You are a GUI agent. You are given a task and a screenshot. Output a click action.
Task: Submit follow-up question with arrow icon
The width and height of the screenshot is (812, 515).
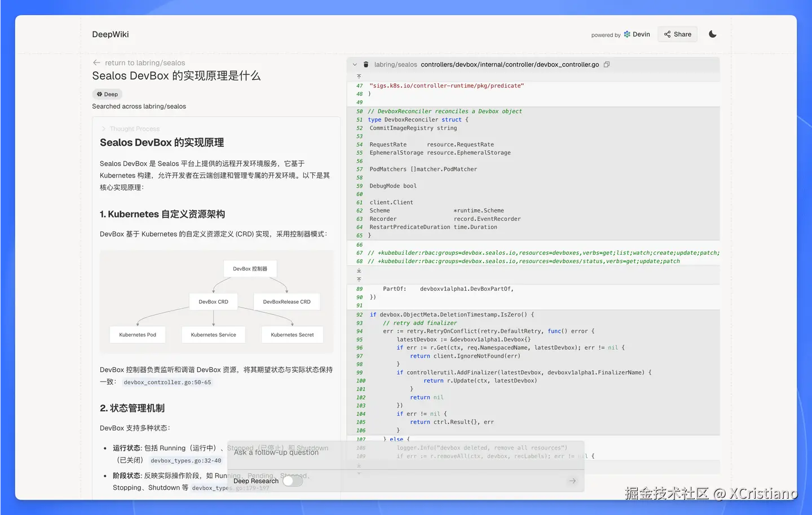coord(572,481)
